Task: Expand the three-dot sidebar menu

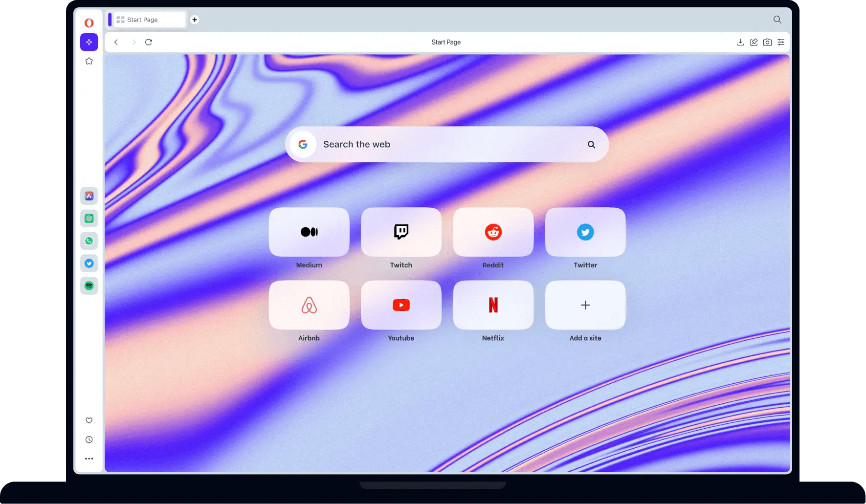Action: coord(89,459)
